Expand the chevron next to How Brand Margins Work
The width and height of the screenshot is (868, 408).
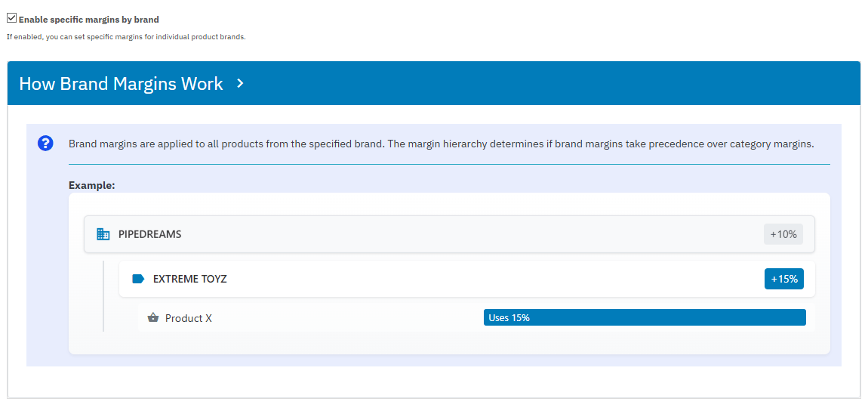coord(240,83)
